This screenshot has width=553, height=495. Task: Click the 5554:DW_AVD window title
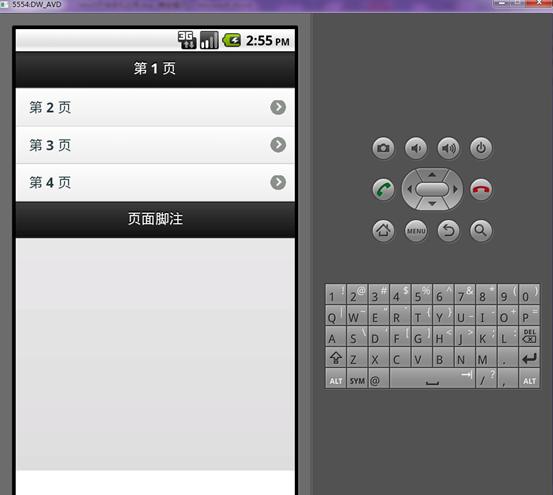pyautogui.click(x=36, y=5)
